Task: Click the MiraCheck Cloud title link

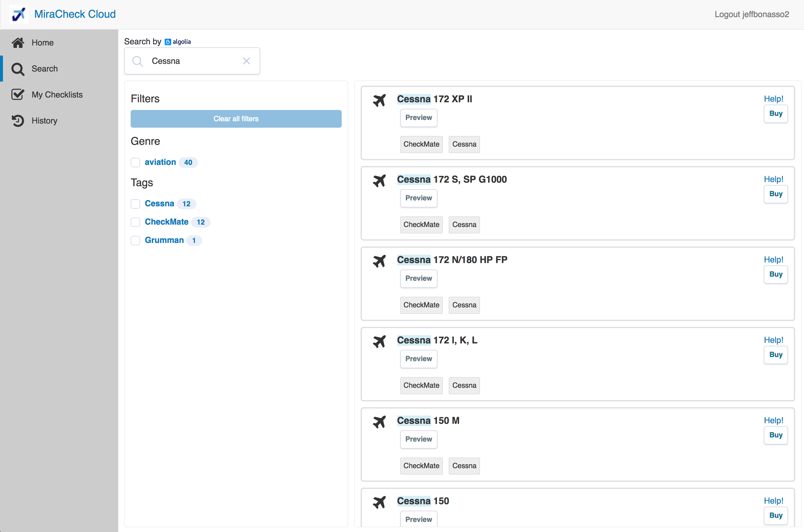Action: click(x=75, y=14)
